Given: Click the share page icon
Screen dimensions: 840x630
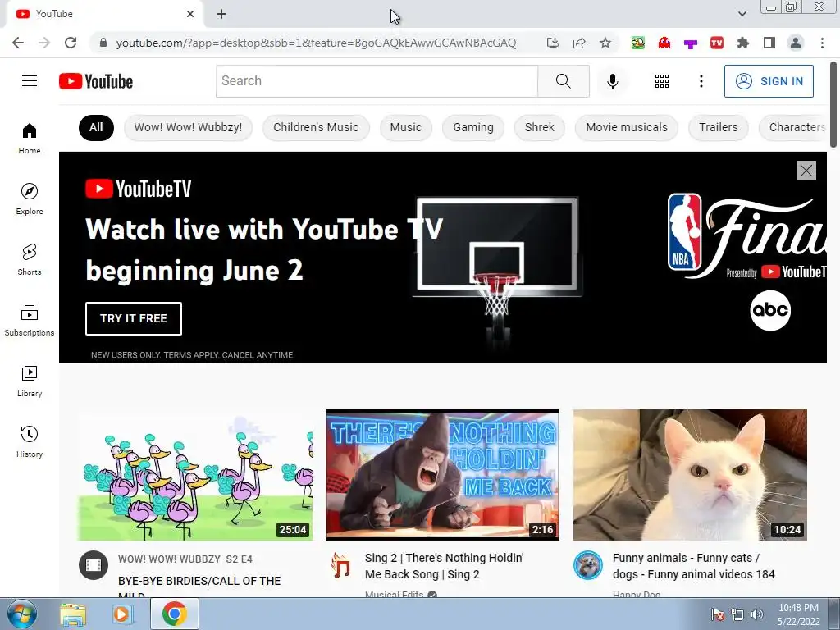Looking at the screenshot, I should tap(578, 43).
